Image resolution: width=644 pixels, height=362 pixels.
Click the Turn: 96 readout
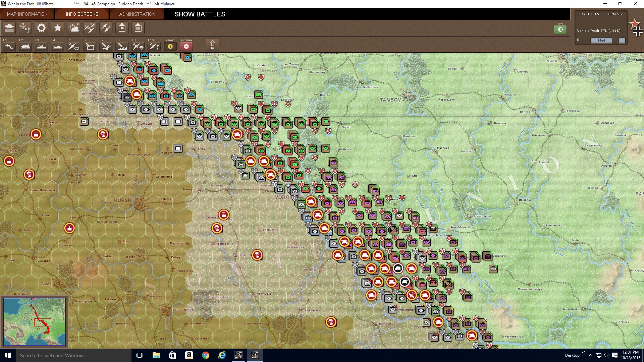coord(614,14)
